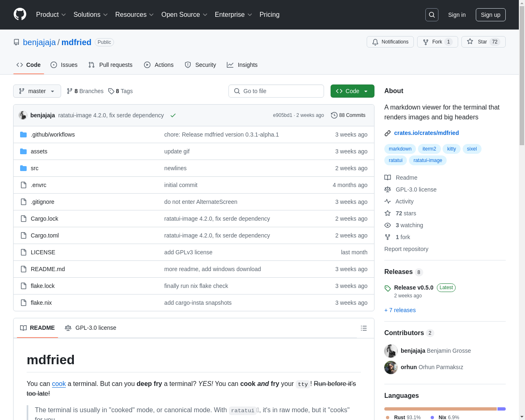Screen dimensions: 525x420
Task: Click the green check status icon
Action: (x=173, y=115)
